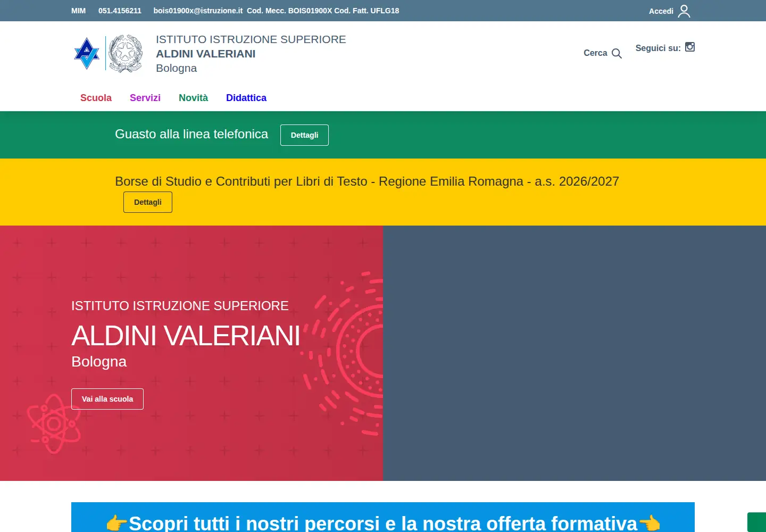Call phone number 051.4156211

click(x=120, y=11)
